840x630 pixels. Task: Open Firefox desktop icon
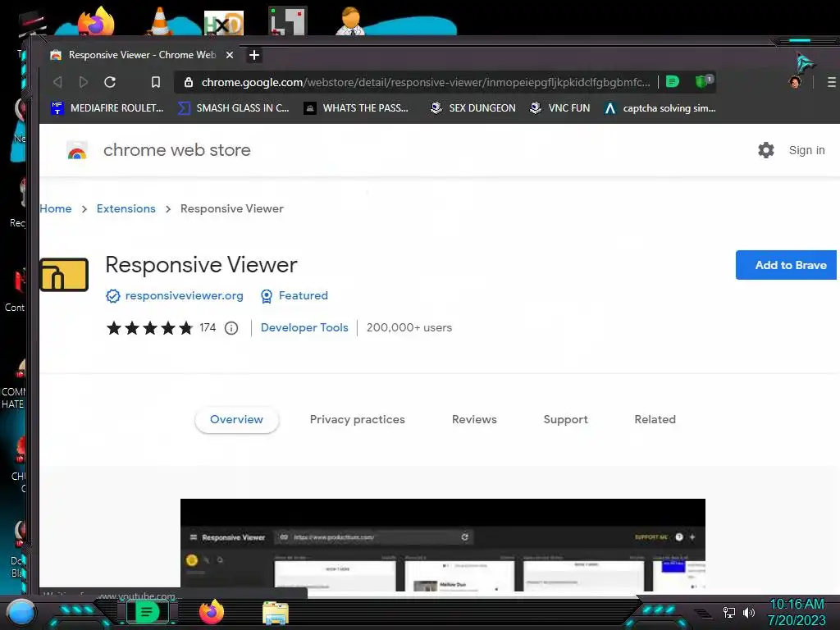click(97, 21)
